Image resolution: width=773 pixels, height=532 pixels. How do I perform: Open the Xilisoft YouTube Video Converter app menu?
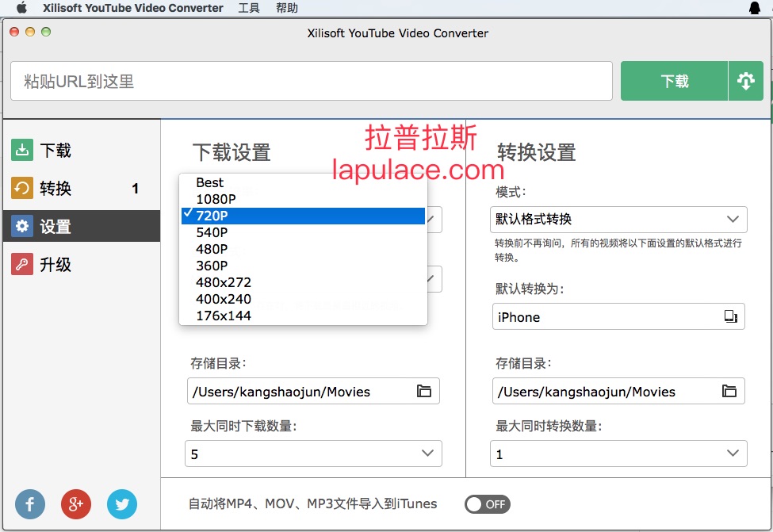[133, 8]
